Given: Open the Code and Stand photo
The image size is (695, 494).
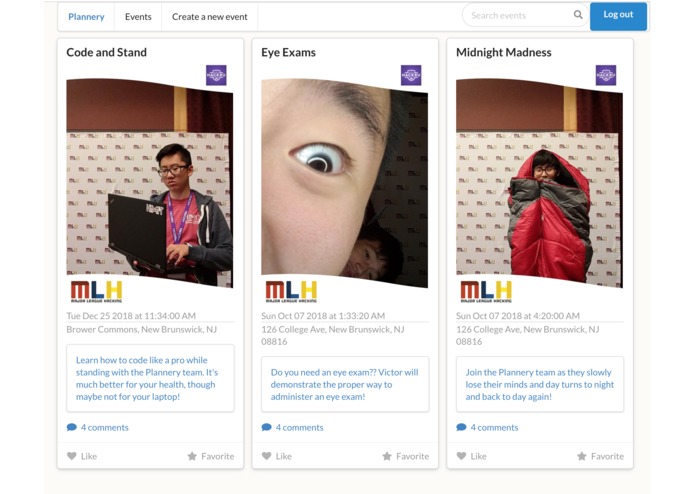Looking at the screenshot, I should coord(150,183).
